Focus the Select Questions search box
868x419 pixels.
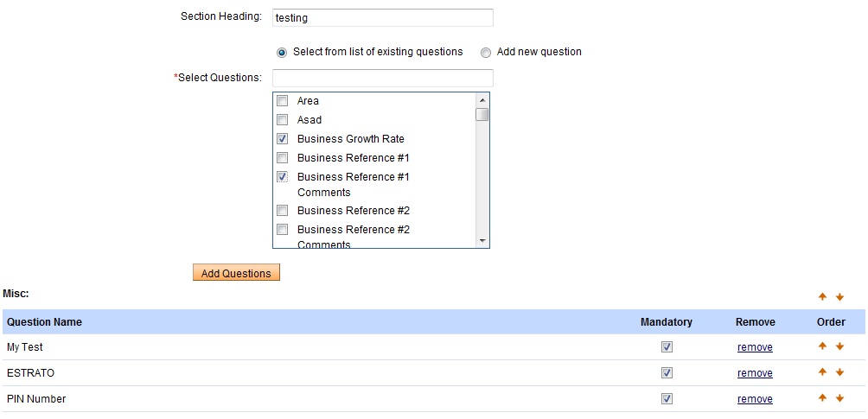click(x=382, y=78)
